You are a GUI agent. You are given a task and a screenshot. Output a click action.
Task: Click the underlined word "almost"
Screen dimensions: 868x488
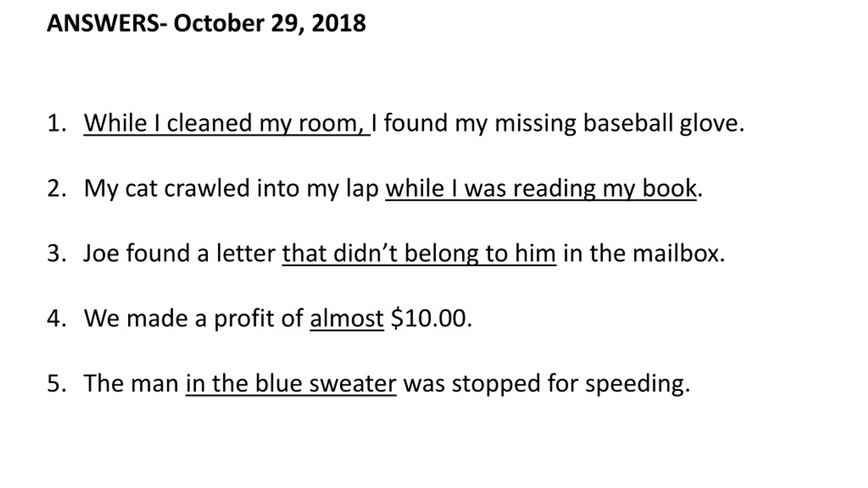coord(347,319)
